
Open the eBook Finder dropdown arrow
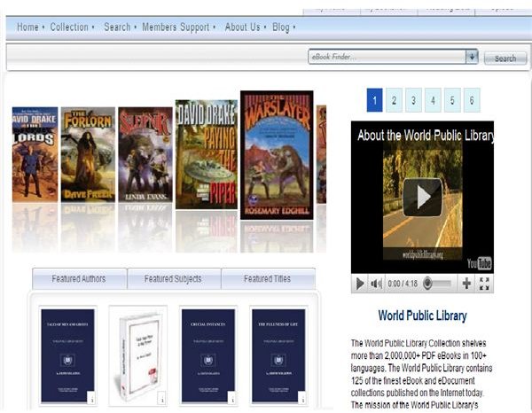point(472,57)
